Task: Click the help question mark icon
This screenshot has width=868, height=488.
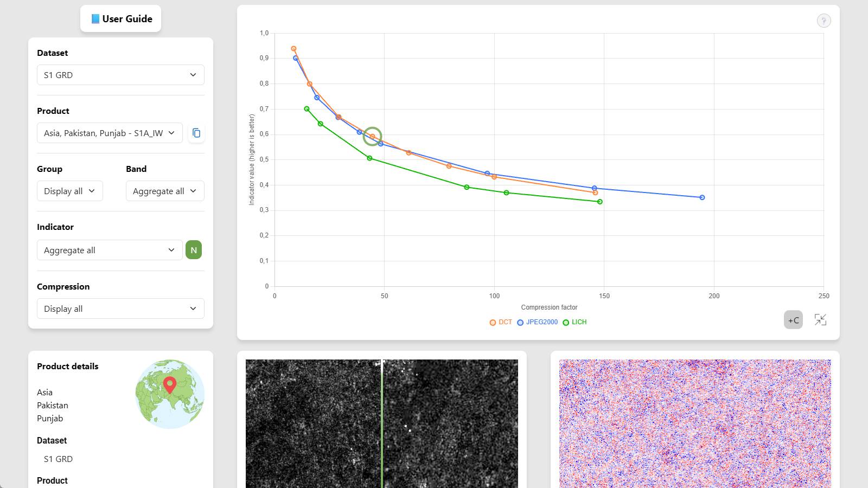Action: pos(824,21)
